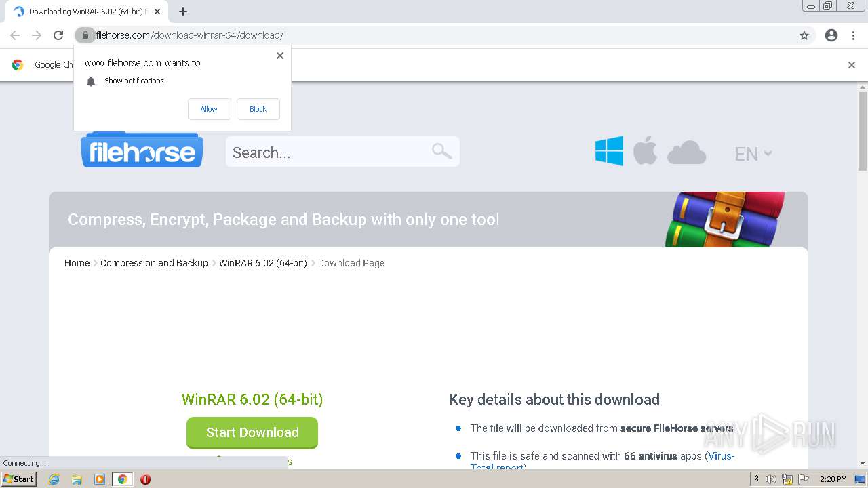Select the Apple Mac platform icon
This screenshot has height=488, width=868.
tap(646, 150)
